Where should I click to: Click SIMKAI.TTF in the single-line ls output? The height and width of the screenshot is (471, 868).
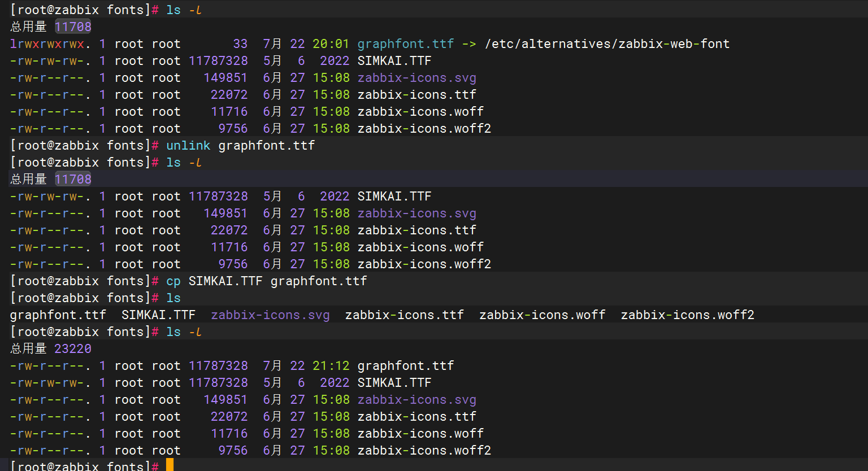pos(158,315)
